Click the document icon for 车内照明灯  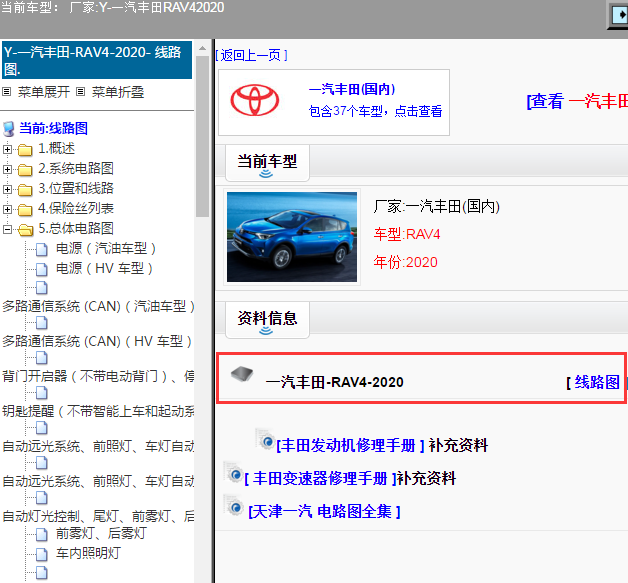pos(42,554)
